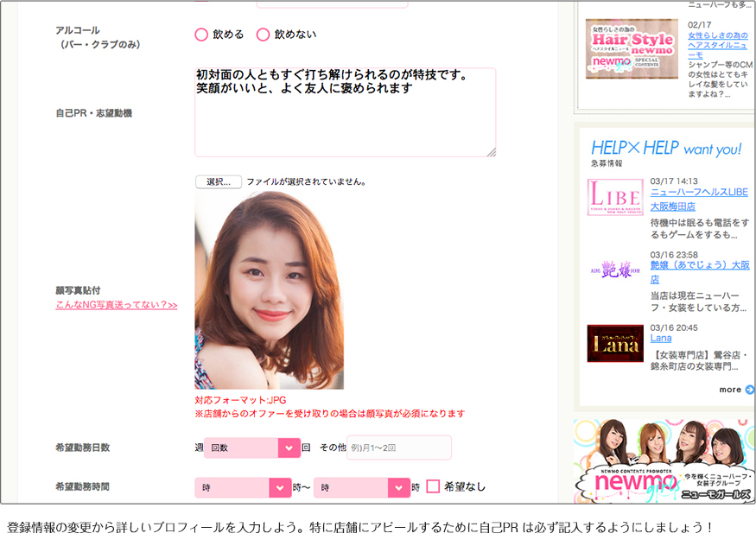Image resolution: width=756 pixels, height=546 pixels.
Task: Check the 希望なし checkbox
Action: (x=434, y=487)
